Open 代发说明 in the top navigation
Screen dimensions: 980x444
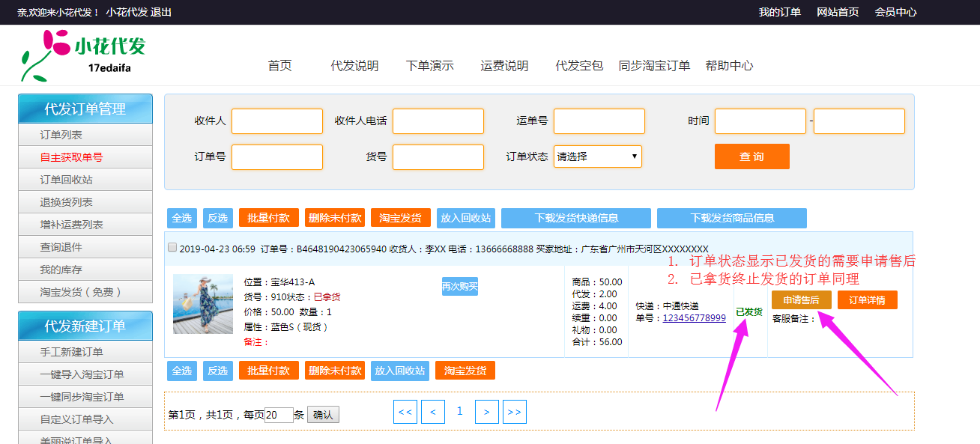click(x=354, y=66)
